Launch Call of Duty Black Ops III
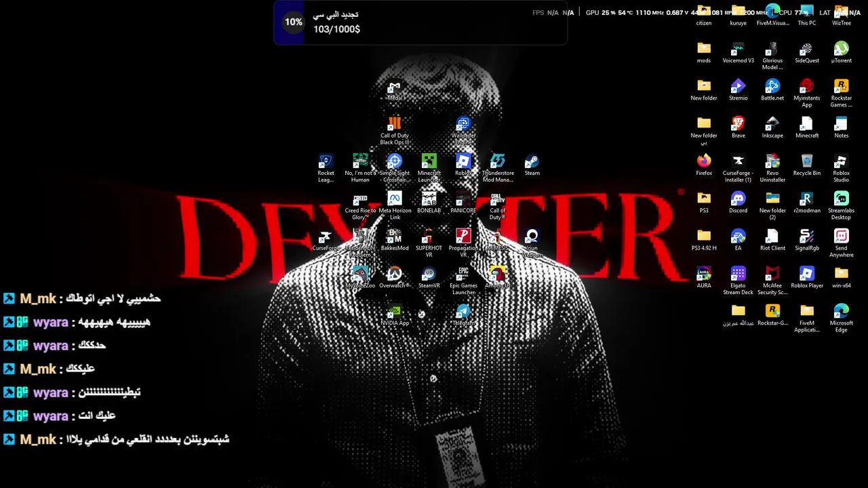The width and height of the screenshot is (868, 488). [395, 131]
